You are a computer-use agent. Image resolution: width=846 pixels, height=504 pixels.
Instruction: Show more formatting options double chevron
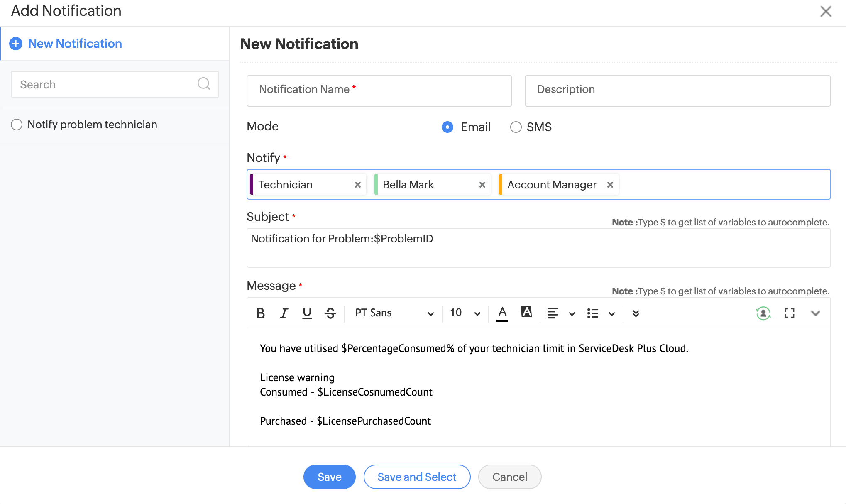pos(636,313)
